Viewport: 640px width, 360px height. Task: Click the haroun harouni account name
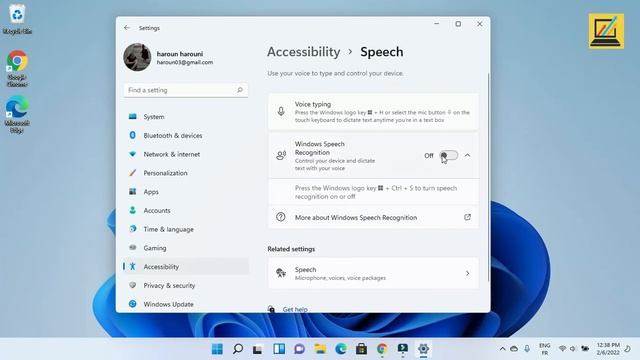click(x=180, y=54)
